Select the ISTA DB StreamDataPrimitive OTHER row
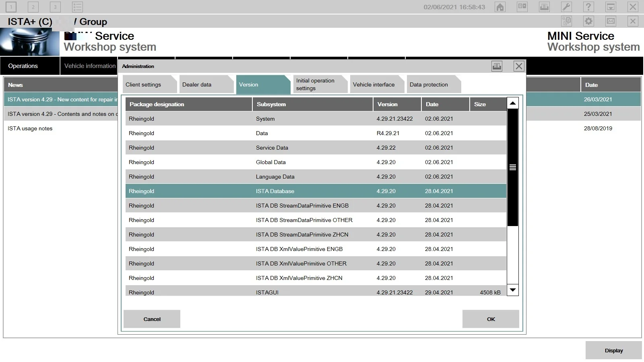Viewport: 644px width, 362px height. [x=316, y=220]
